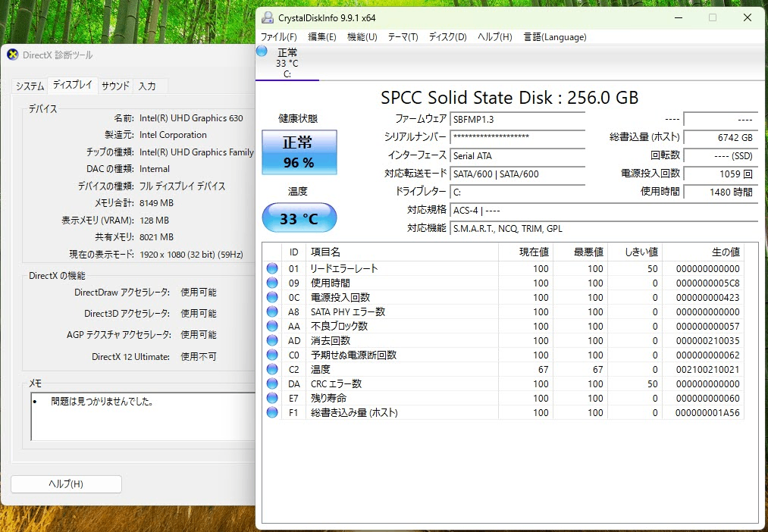Click the status orb for E7 残り寿命
This screenshot has width=768, height=532.
tap(272, 398)
